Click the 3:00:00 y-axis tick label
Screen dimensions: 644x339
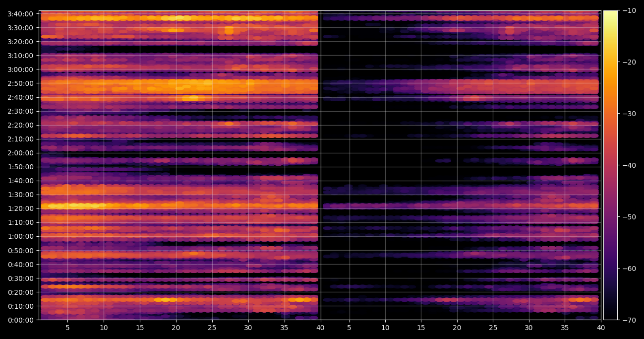pyautogui.click(x=20, y=69)
